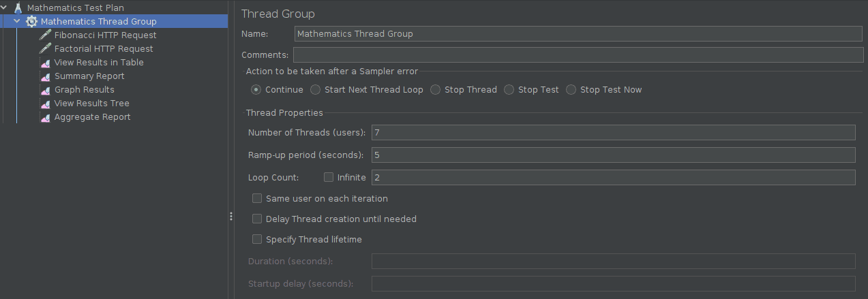Click the Fibonacci HTTP Request pipette icon
The height and width of the screenshot is (299, 868).
pos(46,35)
